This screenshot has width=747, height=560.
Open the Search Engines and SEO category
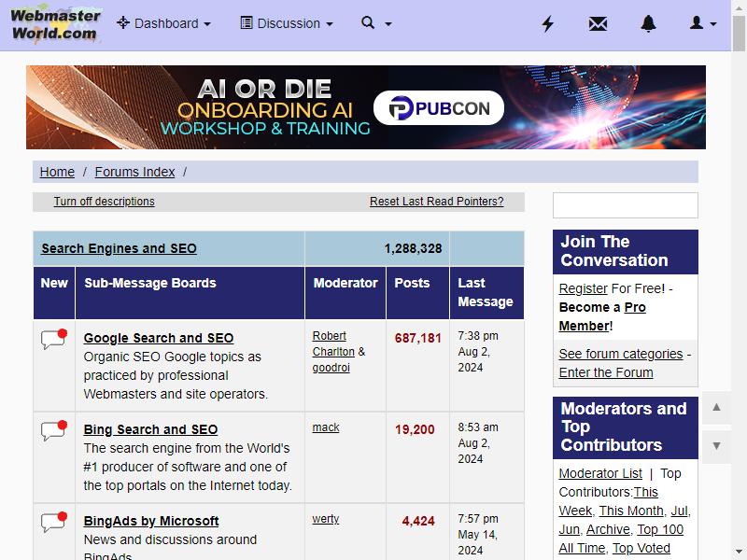[x=120, y=248]
